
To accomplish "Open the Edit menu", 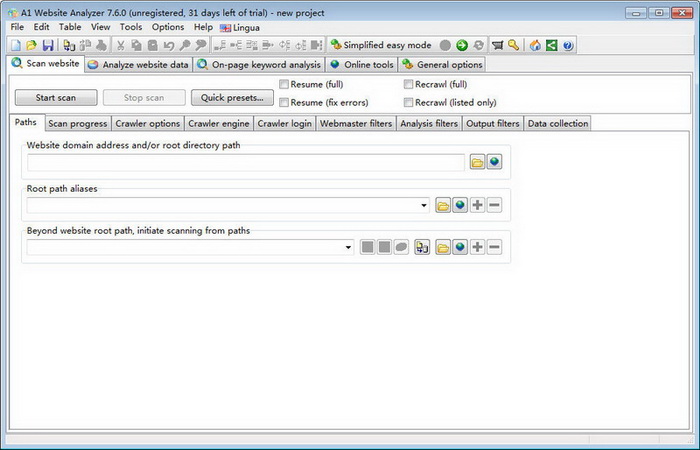I will point(42,27).
